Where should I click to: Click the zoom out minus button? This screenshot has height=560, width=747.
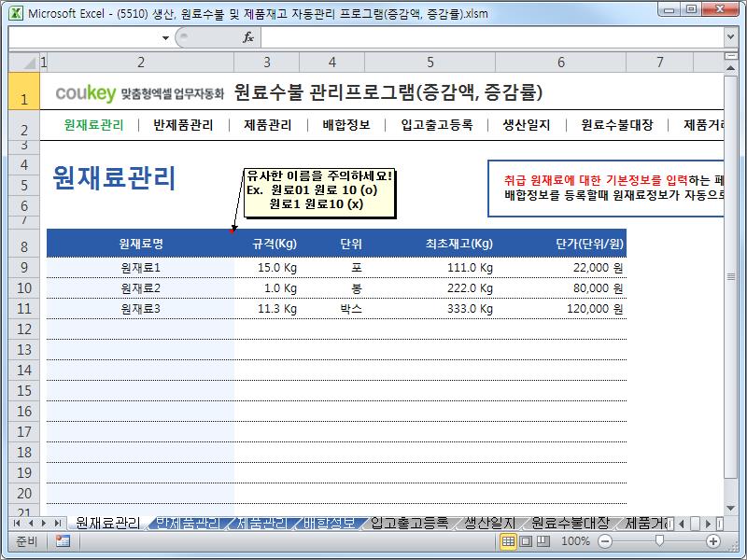coord(605,541)
